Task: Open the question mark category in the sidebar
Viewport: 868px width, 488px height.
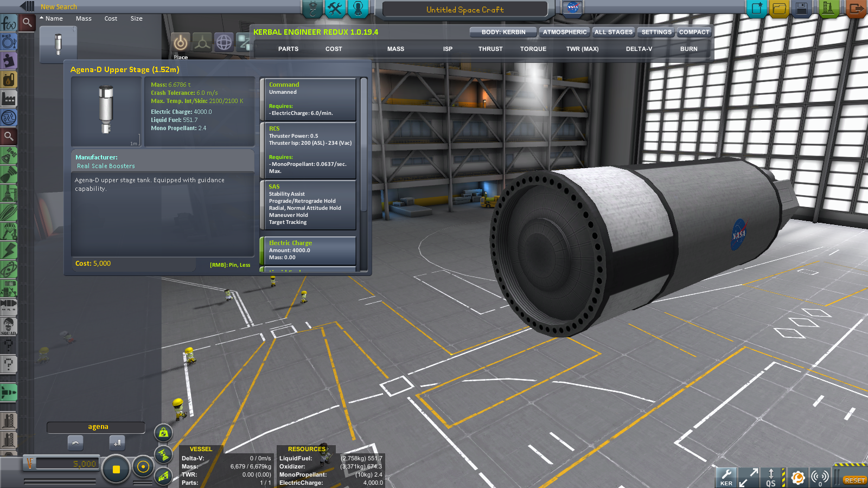Action: 9,364
